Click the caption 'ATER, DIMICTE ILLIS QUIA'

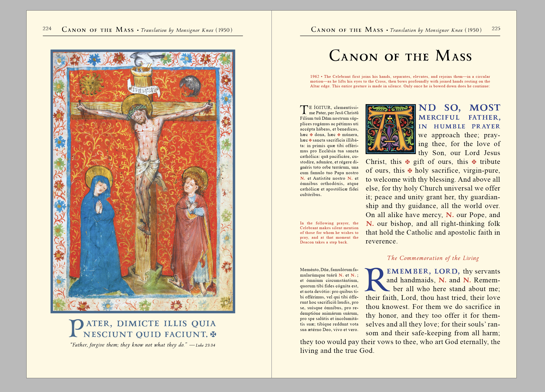(151, 323)
